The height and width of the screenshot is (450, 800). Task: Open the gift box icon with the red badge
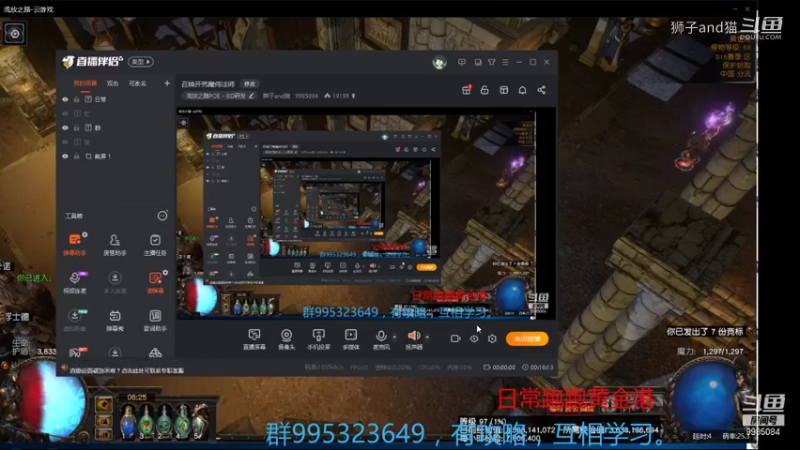tap(466, 90)
